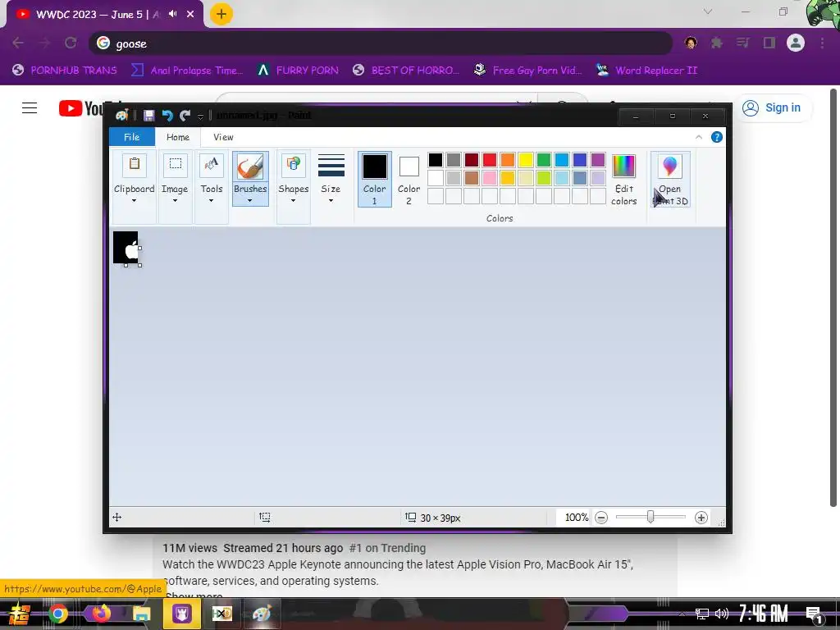Click the #1 on Trending link

[x=387, y=548]
